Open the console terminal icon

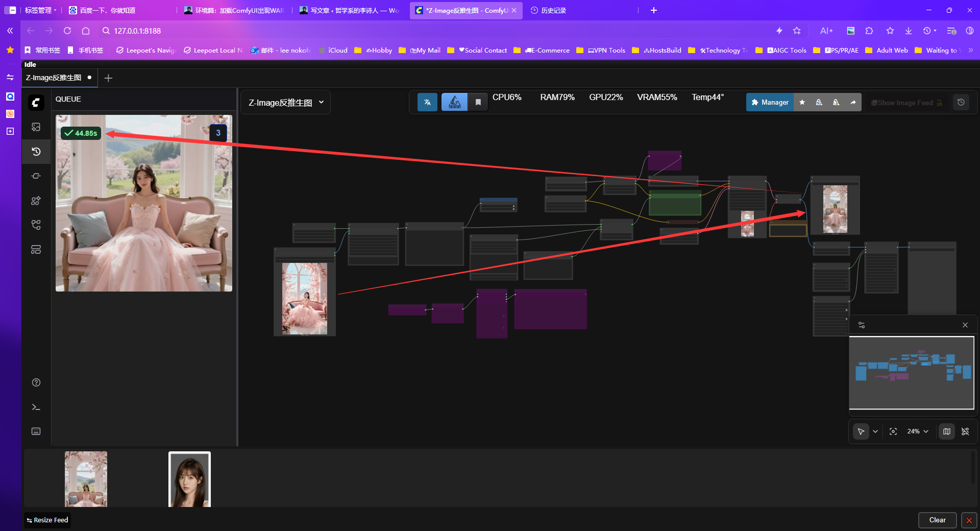click(x=36, y=407)
